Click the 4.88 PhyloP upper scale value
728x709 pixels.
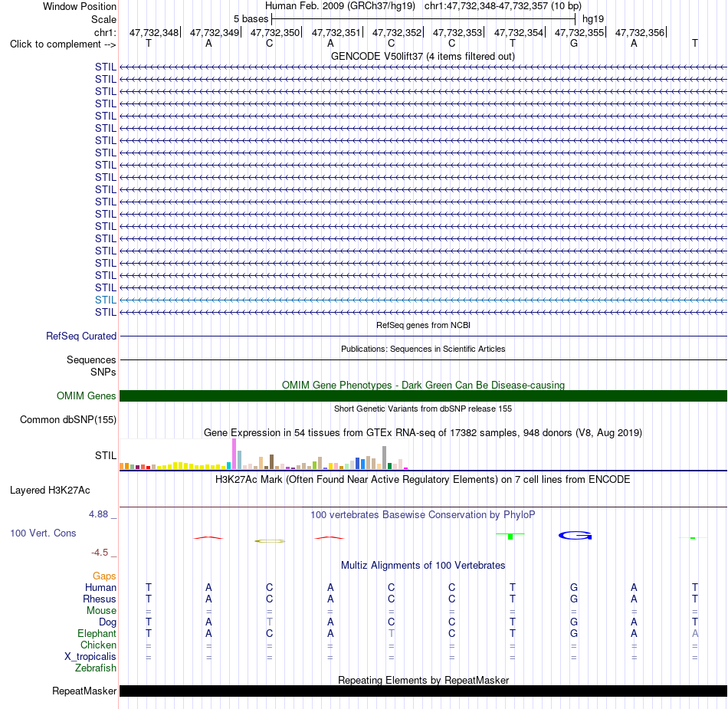[98, 514]
